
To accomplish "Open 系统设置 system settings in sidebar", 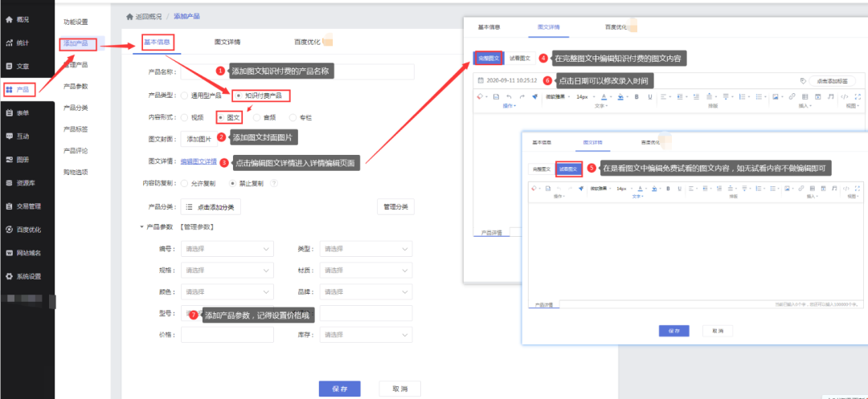I will (26, 276).
